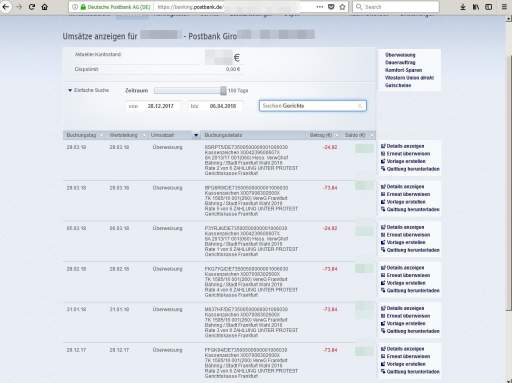Show site information via the info icon
This screenshot has width=512, height=383.
pos(75,7)
